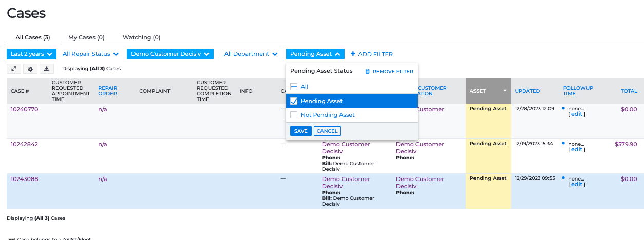Collapse the Pending Asset filter dropdown
This screenshot has height=240, width=644.
click(x=315, y=54)
